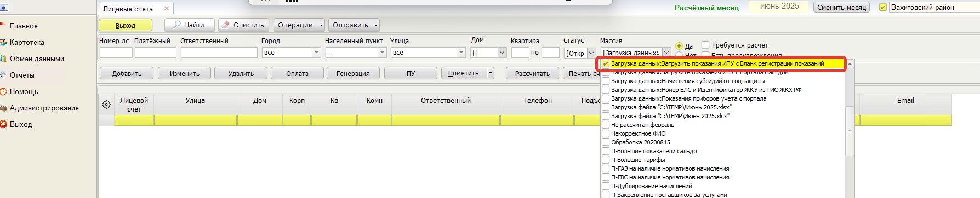Click the Номер лс input field
This screenshot has height=198, width=980.
point(116,53)
